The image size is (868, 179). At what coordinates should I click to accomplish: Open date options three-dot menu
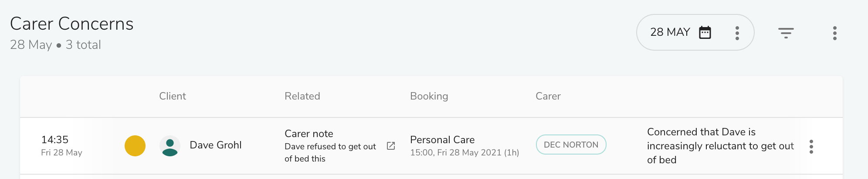[x=737, y=33]
